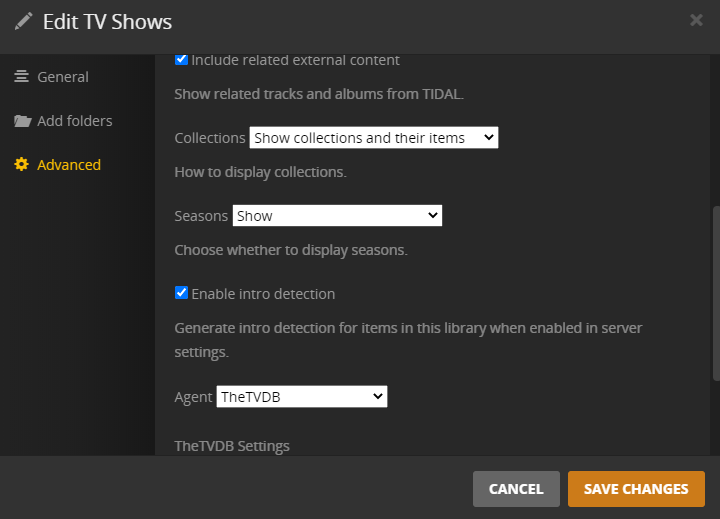The width and height of the screenshot is (720, 519).
Task: Click the TheTVDB Settings heading
Action: [232, 446]
